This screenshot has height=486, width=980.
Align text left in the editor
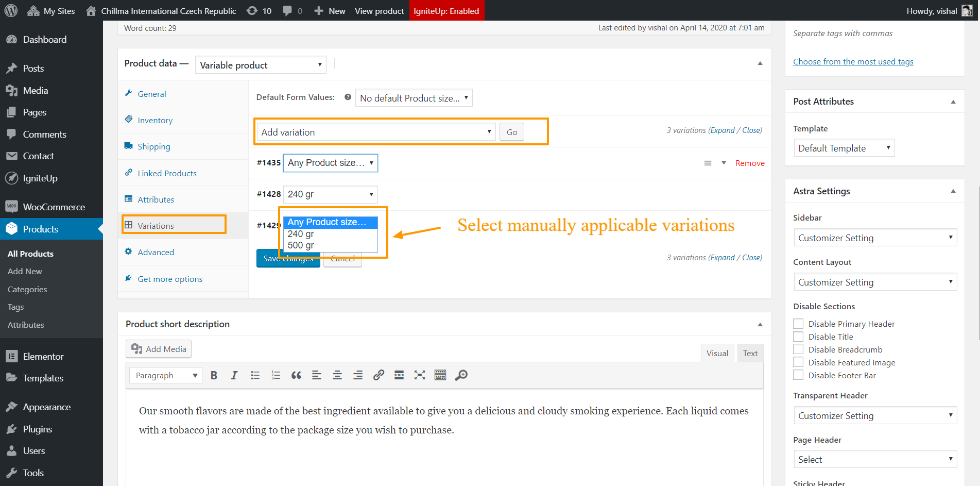pyautogui.click(x=317, y=375)
